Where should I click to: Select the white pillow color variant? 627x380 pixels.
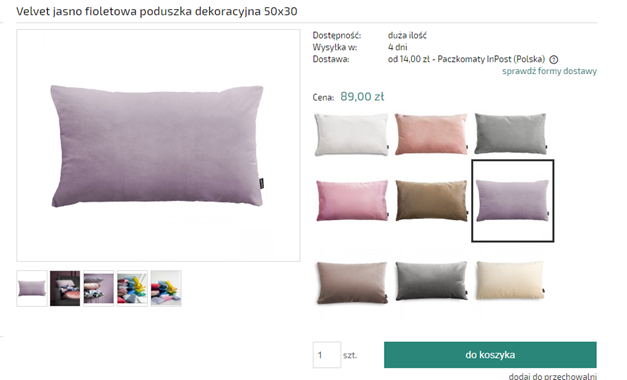tap(351, 134)
